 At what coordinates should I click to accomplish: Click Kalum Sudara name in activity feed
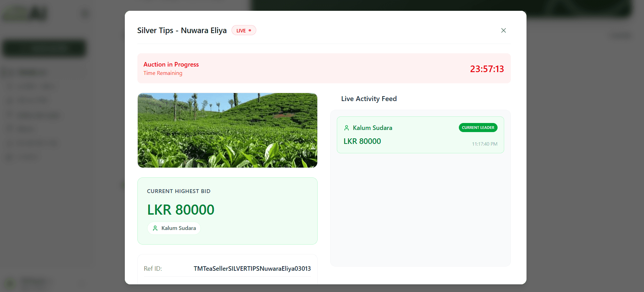tap(372, 128)
